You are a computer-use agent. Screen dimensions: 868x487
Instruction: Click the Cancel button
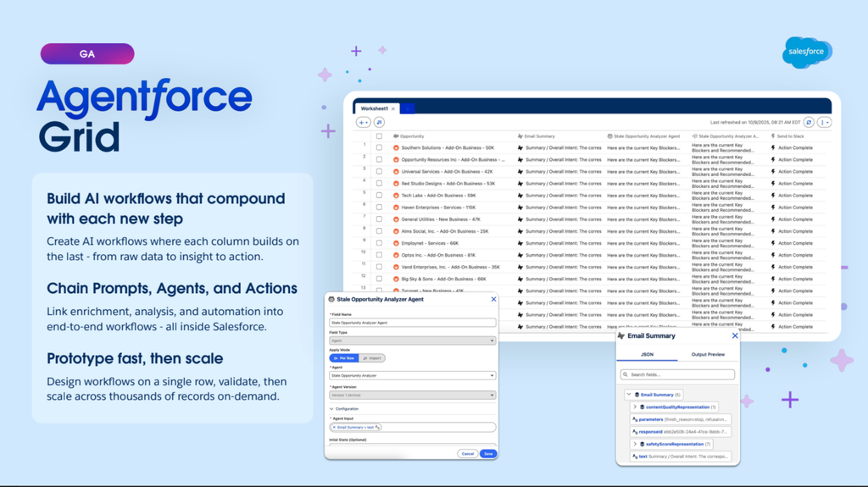(468, 454)
